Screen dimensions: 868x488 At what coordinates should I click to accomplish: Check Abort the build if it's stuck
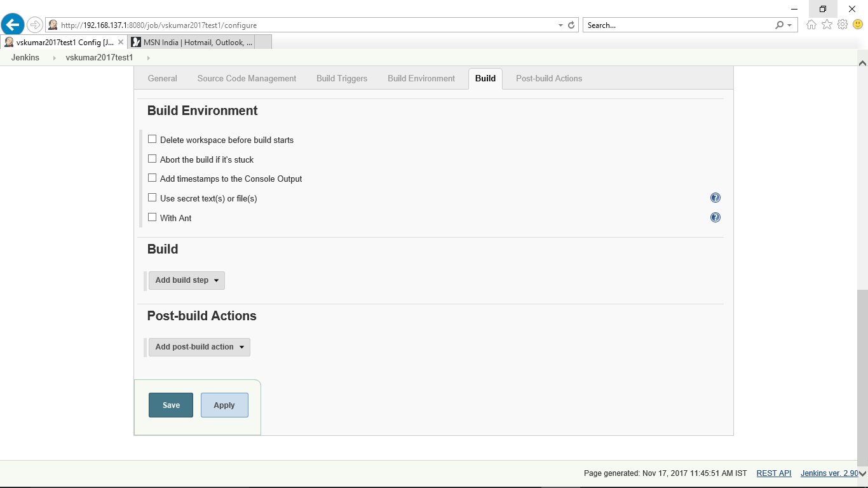coord(152,158)
